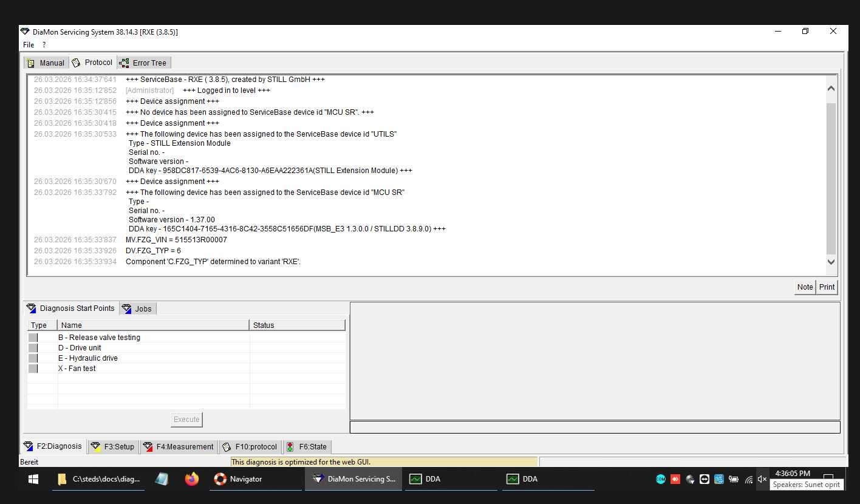Click the Print button
Screen dimensions: 860x504
pos(827,287)
